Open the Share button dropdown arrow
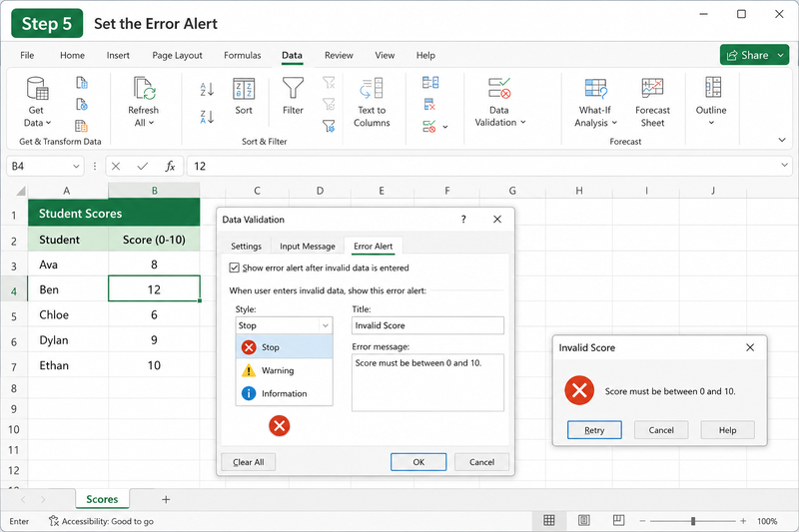This screenshot has height=532, width=799. tap(781, 55)
